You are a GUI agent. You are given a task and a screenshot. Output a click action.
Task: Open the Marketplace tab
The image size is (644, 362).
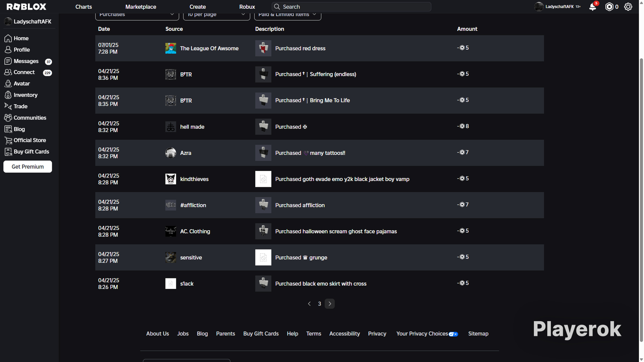(x=141, y=7)
